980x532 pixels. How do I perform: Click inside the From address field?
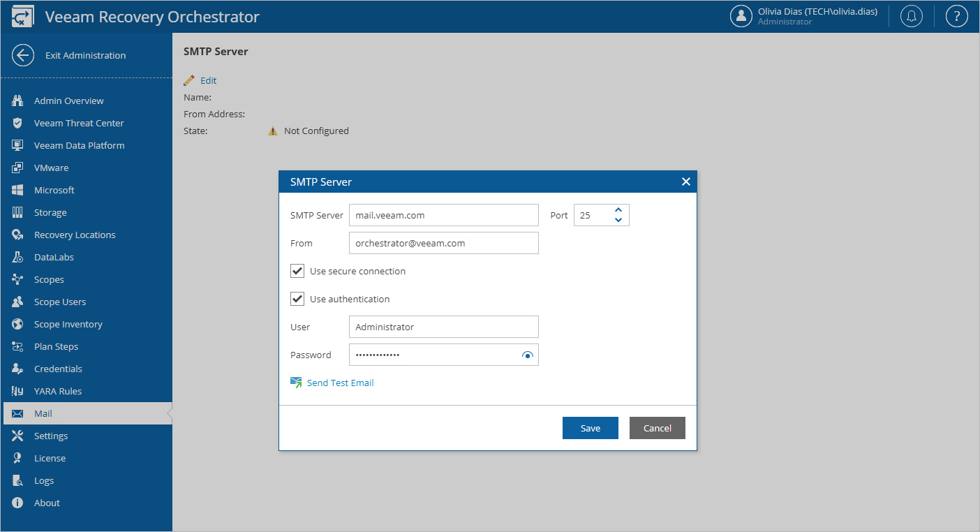(443, 243)
